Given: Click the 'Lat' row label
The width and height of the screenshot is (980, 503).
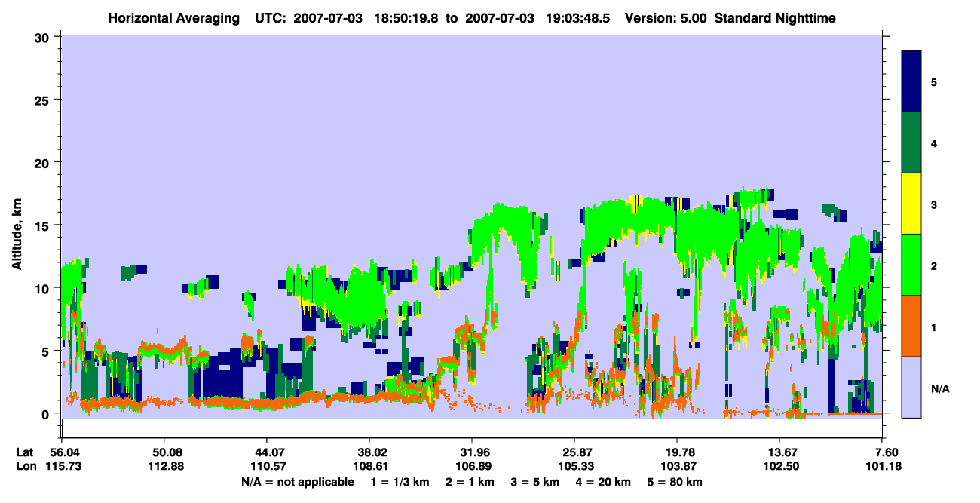Looking at the screenshot, I should click(25, 452).
